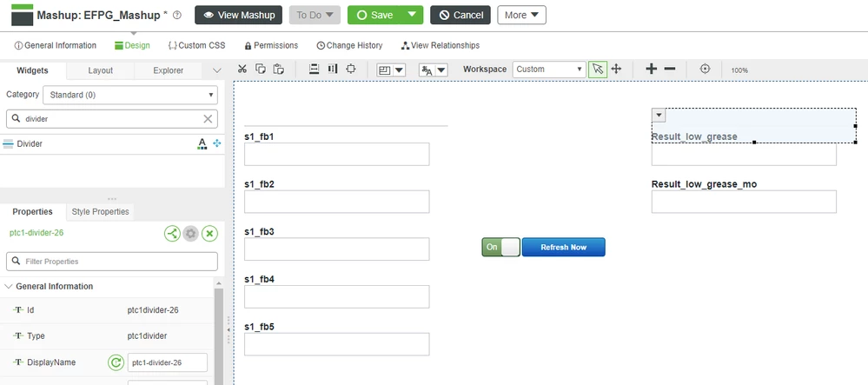Click the green bindings share icon

(172, 234)
